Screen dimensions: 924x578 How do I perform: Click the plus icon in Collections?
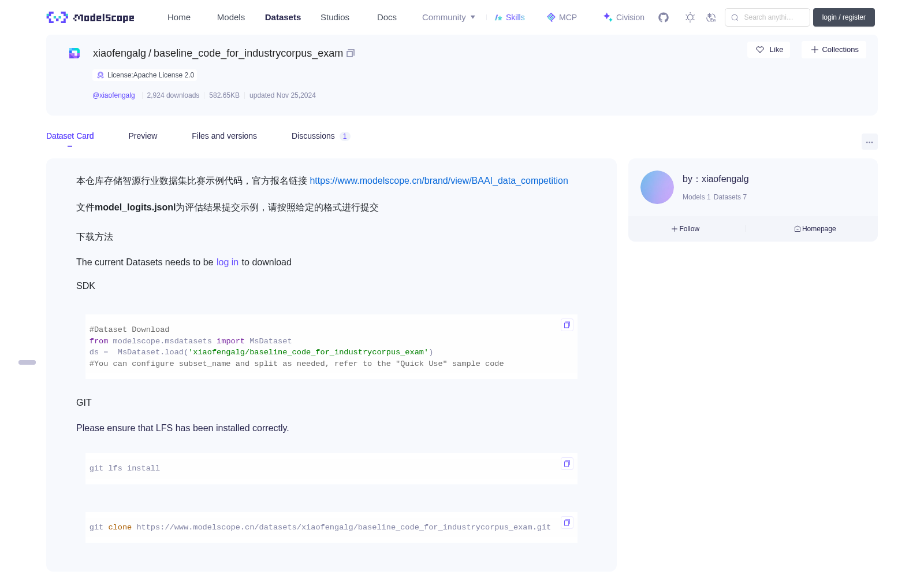(815, 50)
